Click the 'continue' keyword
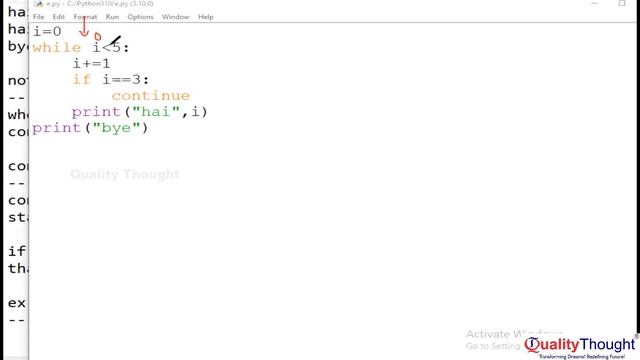This screenshot has width=640, height=360. (151, 96)
